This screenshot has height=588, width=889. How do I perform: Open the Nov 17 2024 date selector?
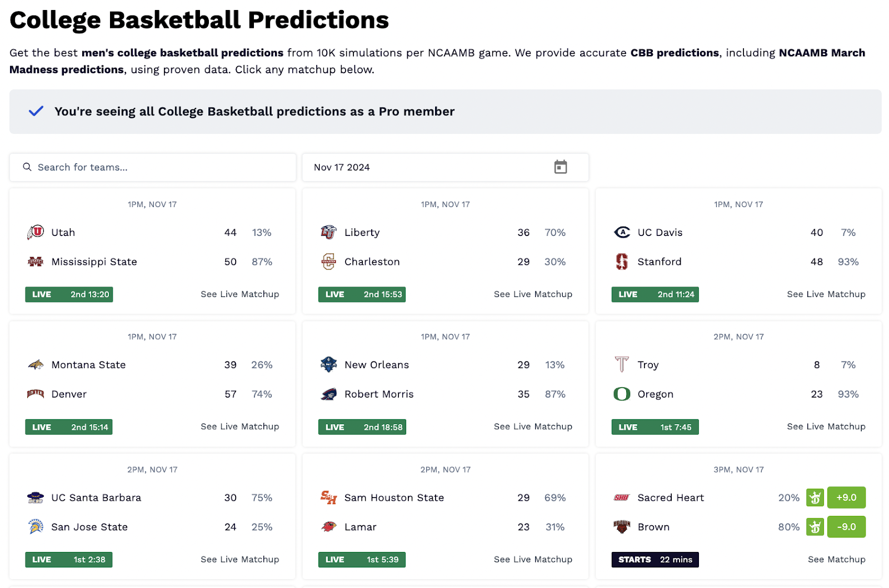445,167
